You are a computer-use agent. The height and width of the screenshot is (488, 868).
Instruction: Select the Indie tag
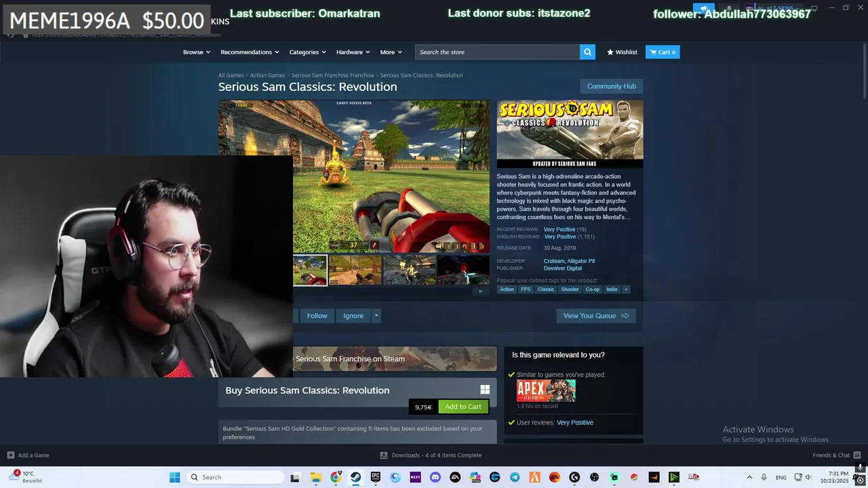coord(612,289)
